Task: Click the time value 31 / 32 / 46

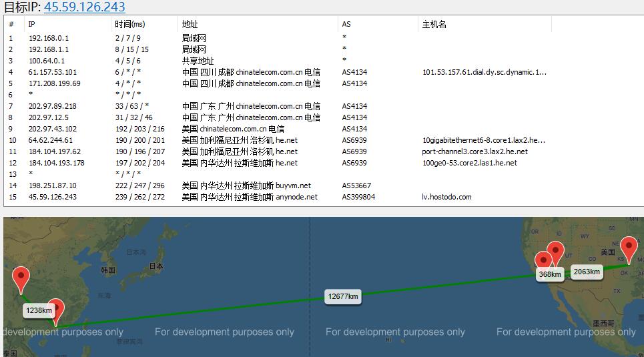Action: [134, 117]
